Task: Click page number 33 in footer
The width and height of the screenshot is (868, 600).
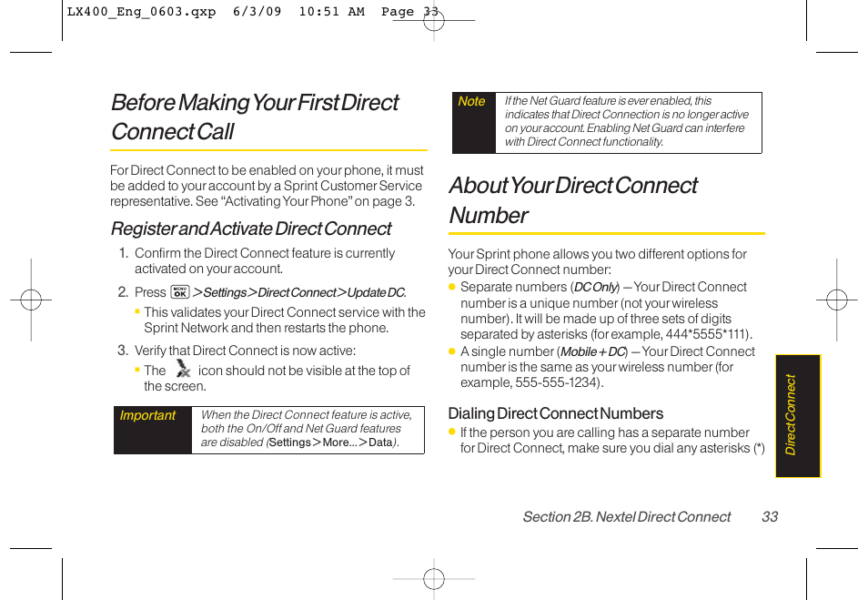Action: point(770,517)
